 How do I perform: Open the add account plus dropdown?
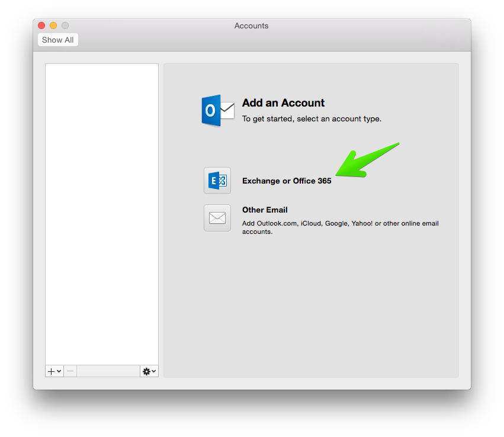click(54, 371)
